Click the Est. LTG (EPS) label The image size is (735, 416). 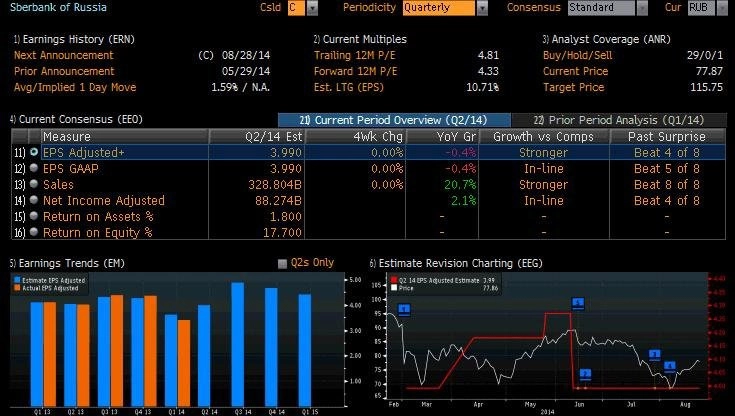pos(349,87)
